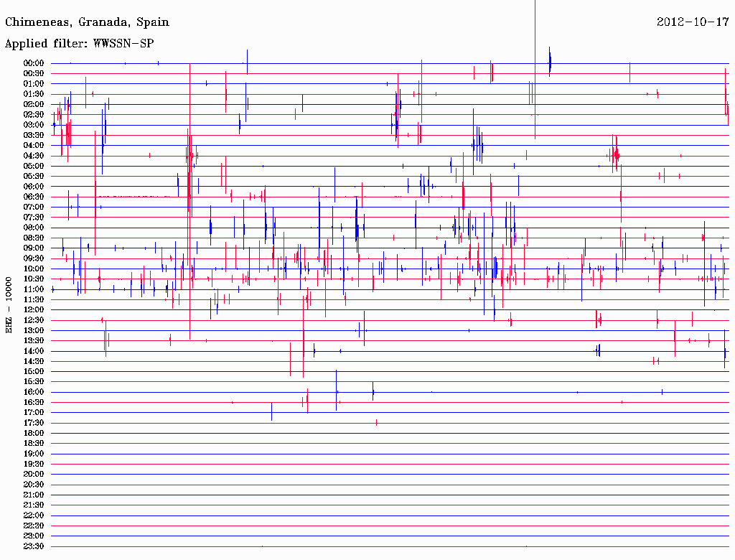Click the 23:00 time label

click(x=34, y=536)
